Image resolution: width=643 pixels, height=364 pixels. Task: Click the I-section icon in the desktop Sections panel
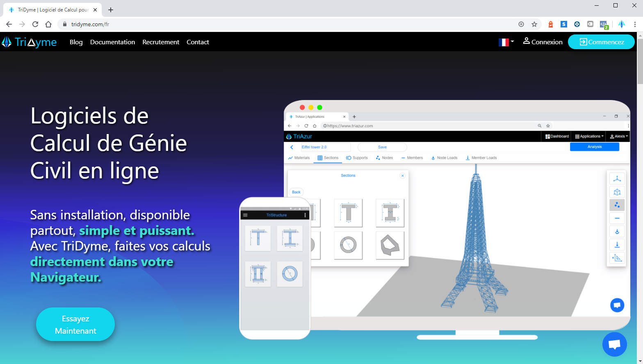click(390, 213)
